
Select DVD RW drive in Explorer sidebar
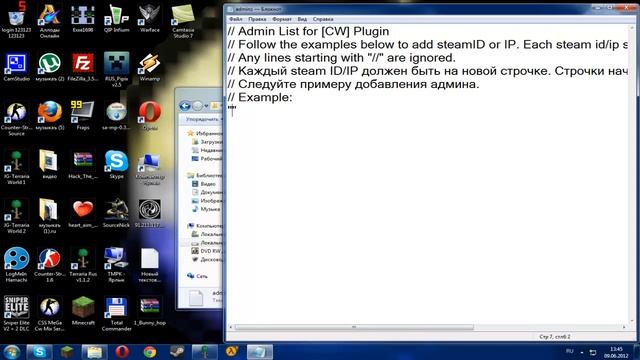tap(207, 251)
